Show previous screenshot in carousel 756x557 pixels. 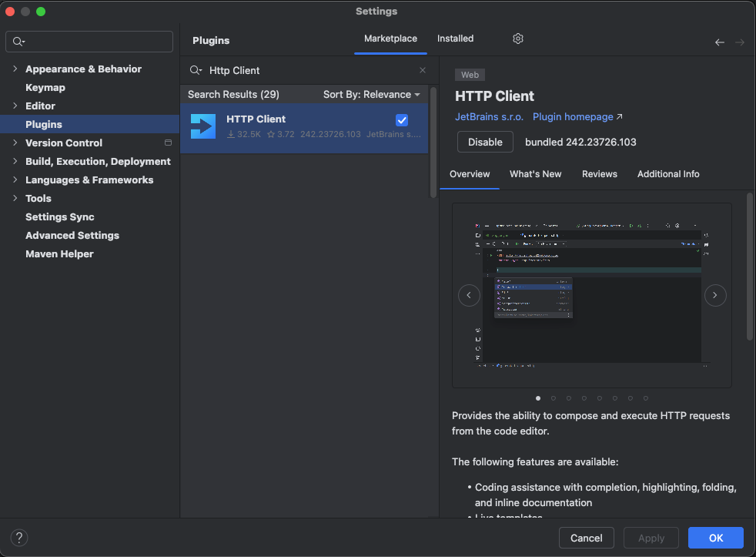click(x=469, y=295)
